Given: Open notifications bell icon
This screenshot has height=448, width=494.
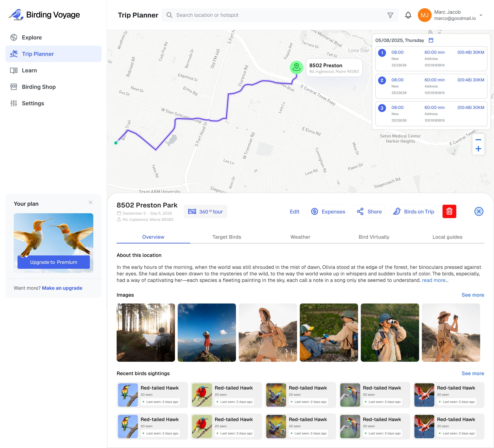Looking at the screenshot, I should click(x=408, y=15).
